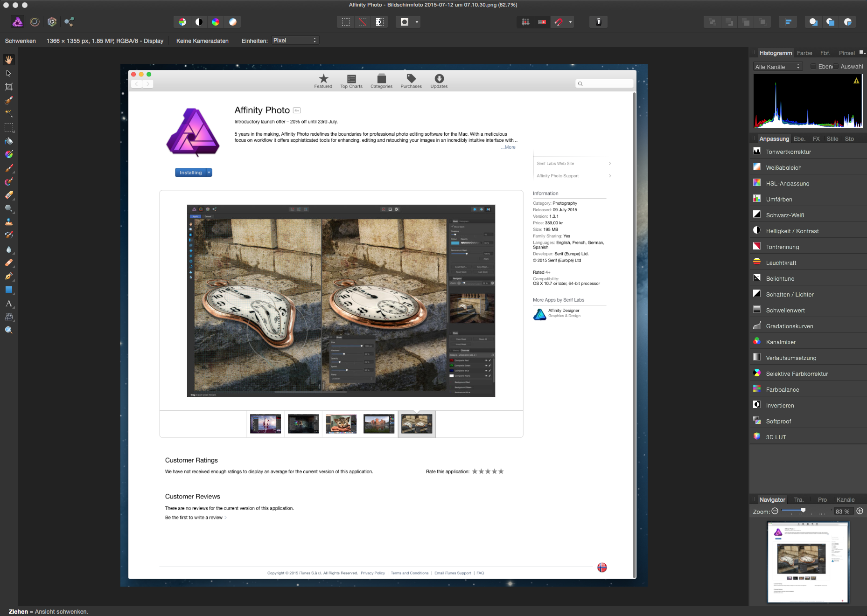Toggle snapping with the magnet icon
The height and width of the screenshot is (616, 867).
coord(559,22)
